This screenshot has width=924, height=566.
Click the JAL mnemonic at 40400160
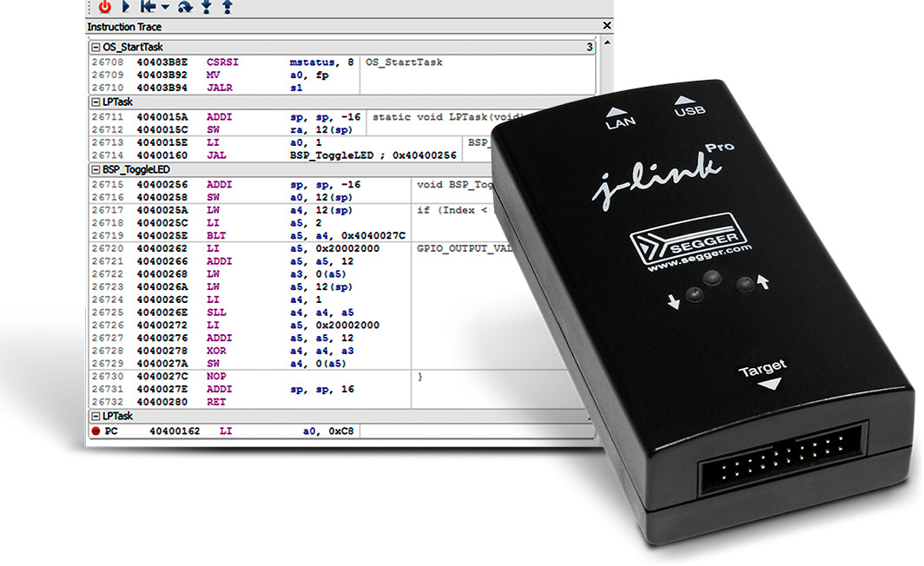[x=216, y=155]
